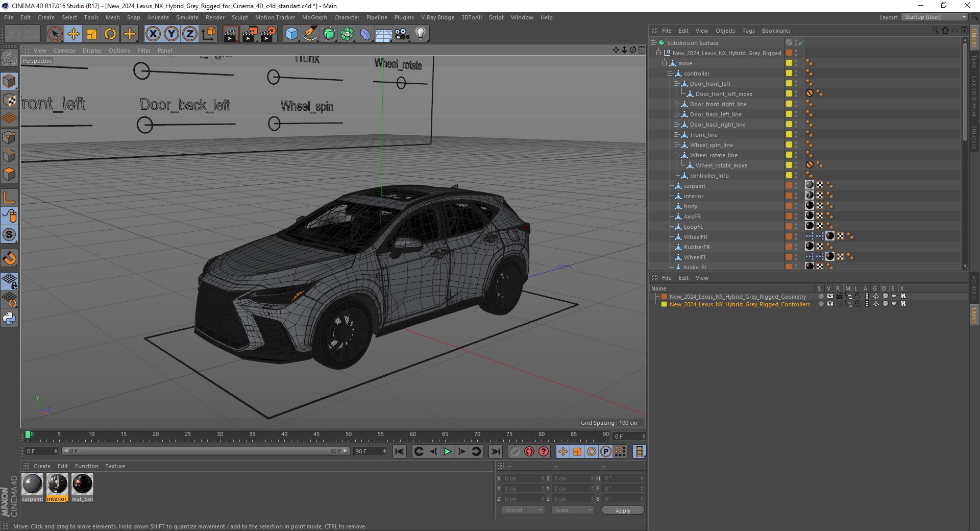Open the Character menu
Screen dimensions: 980x531
pyautogui.click(x=347, y=17)
